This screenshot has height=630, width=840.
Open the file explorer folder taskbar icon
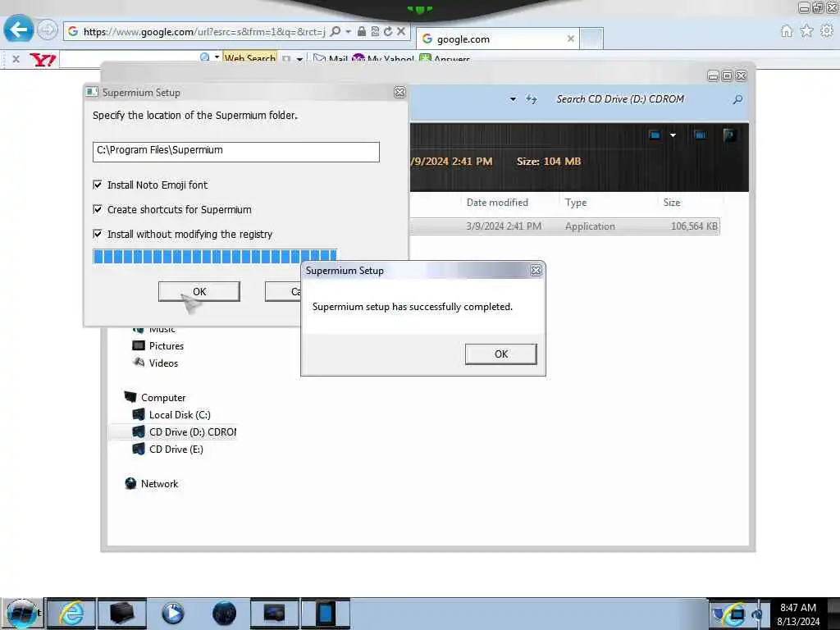121,614
